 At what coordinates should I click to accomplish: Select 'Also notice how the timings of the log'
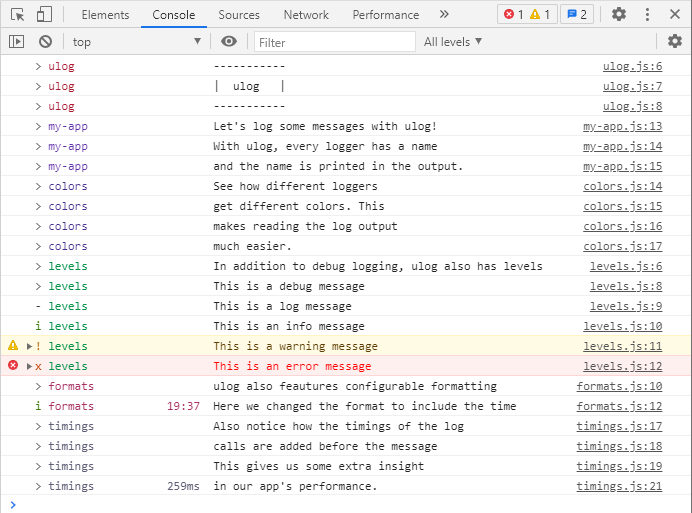click(x=338, y=426)
